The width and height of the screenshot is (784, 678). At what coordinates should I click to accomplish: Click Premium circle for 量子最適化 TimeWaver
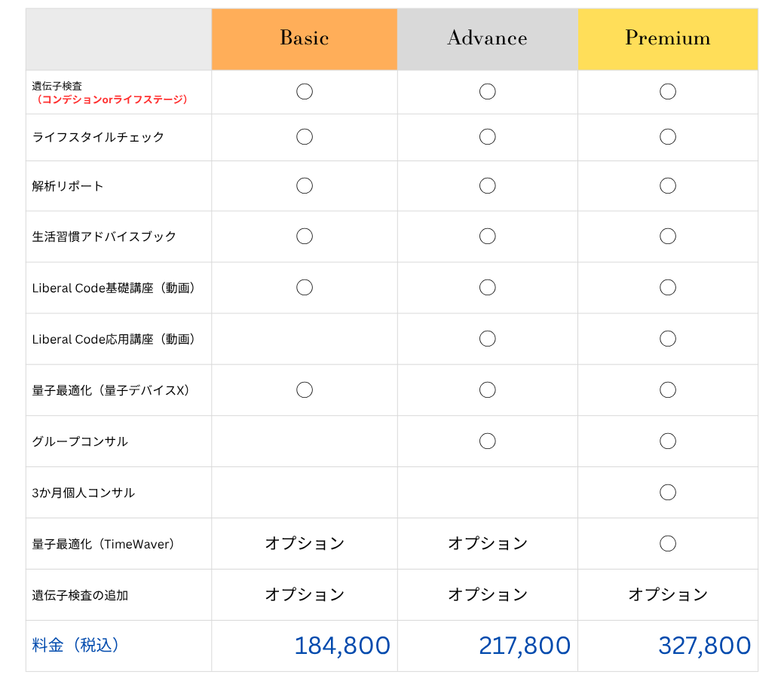668,543
